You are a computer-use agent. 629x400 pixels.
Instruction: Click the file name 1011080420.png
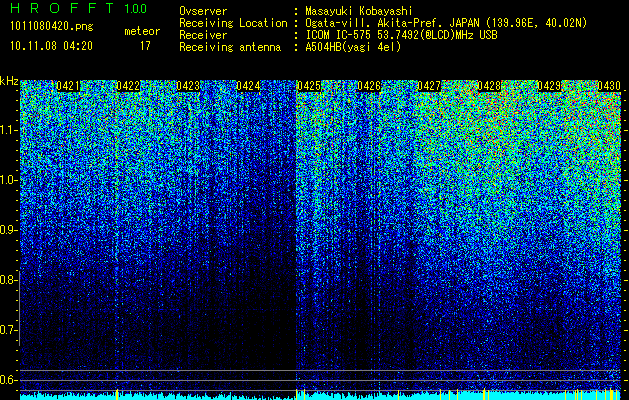[x=52, y=26]
